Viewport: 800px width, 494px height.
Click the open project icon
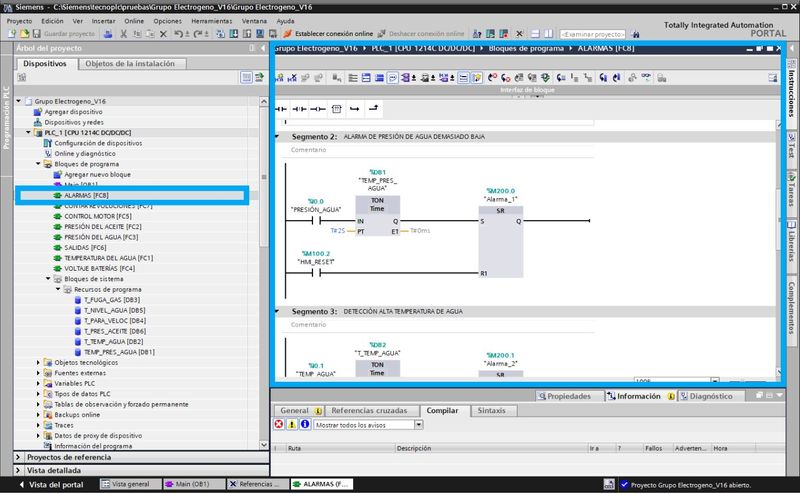pos(24,34)
